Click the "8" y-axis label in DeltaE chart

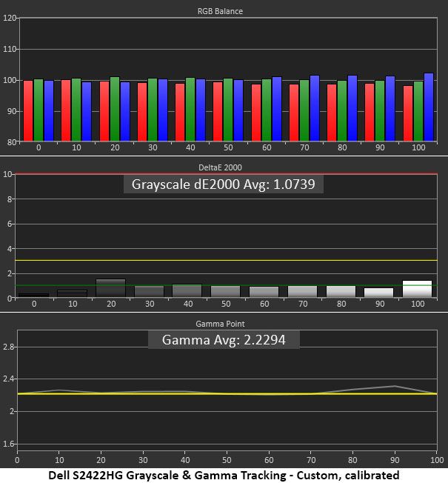(x=10, y=199)
